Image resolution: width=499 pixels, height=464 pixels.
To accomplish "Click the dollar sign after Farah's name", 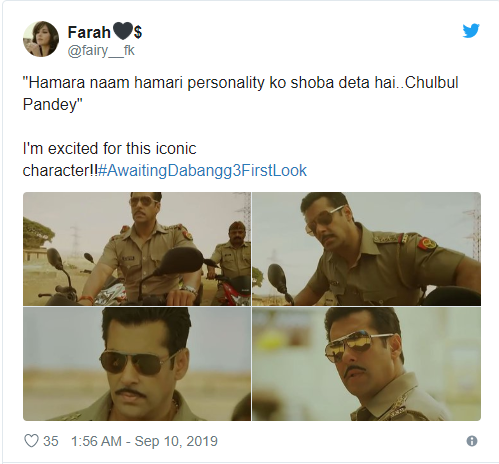I will pyautogui.click(x=138, y=32).
